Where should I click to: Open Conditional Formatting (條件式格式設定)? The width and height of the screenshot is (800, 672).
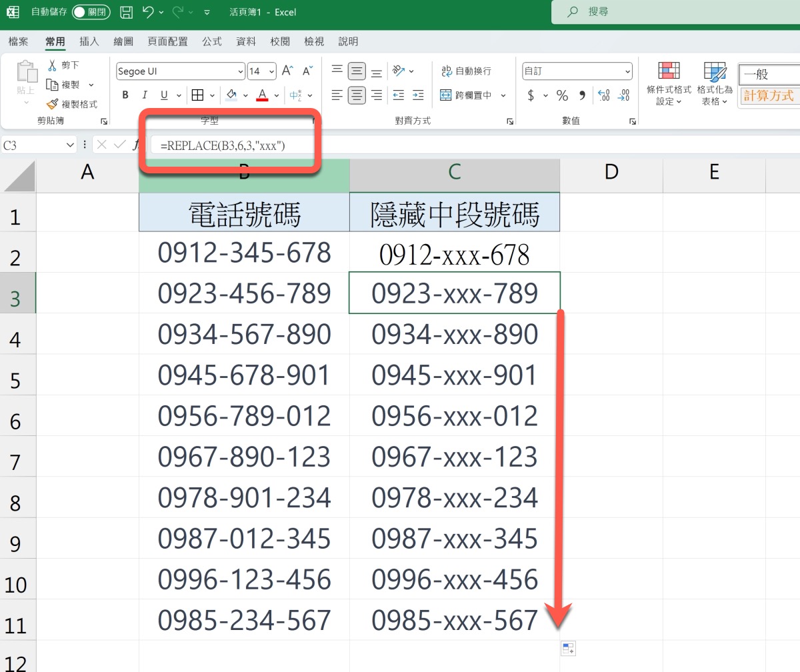669,84
